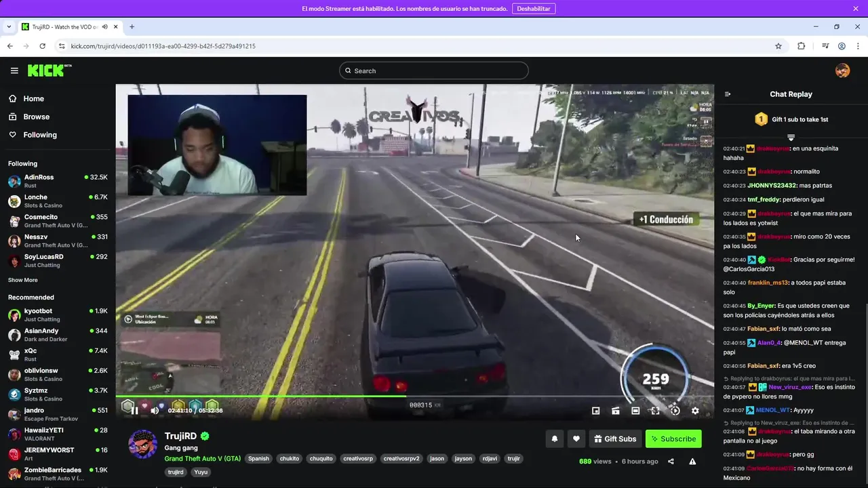Enter fullscreen video mode
Viewport: 868px width, 488px height.
pos(655,411)
